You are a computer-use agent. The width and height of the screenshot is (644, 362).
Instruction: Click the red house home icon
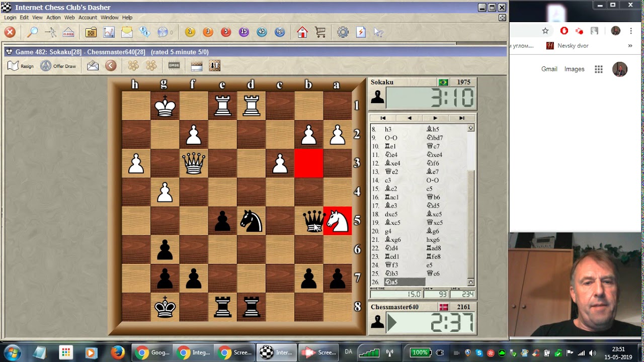(x=302, y=32)
